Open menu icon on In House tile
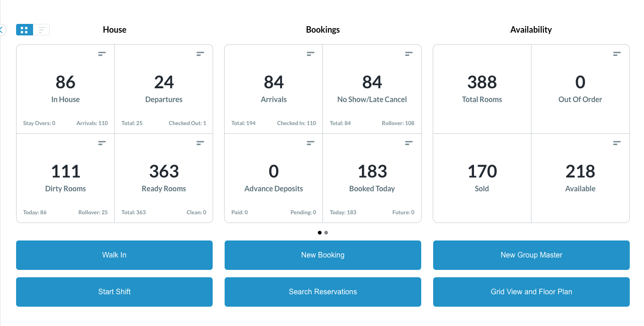 (x=102, y=54)
